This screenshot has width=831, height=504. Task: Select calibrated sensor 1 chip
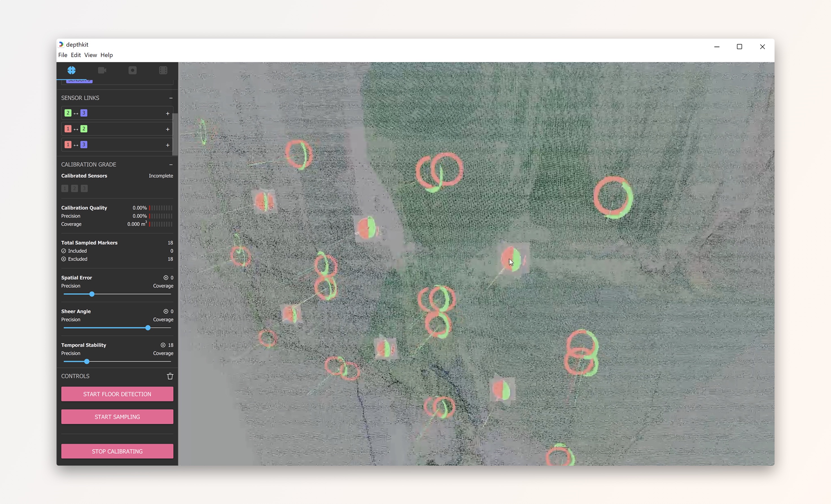point(64,189)
